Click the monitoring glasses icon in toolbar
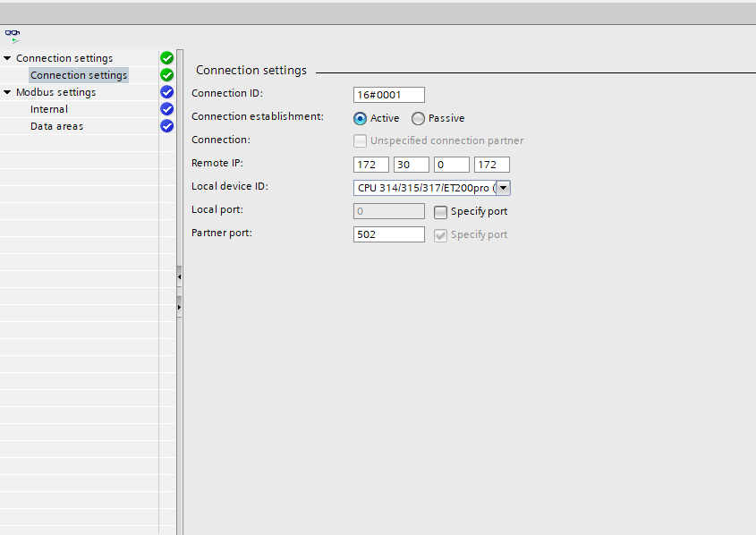Viewport: 756px width, 535px height. coord(13,35)
